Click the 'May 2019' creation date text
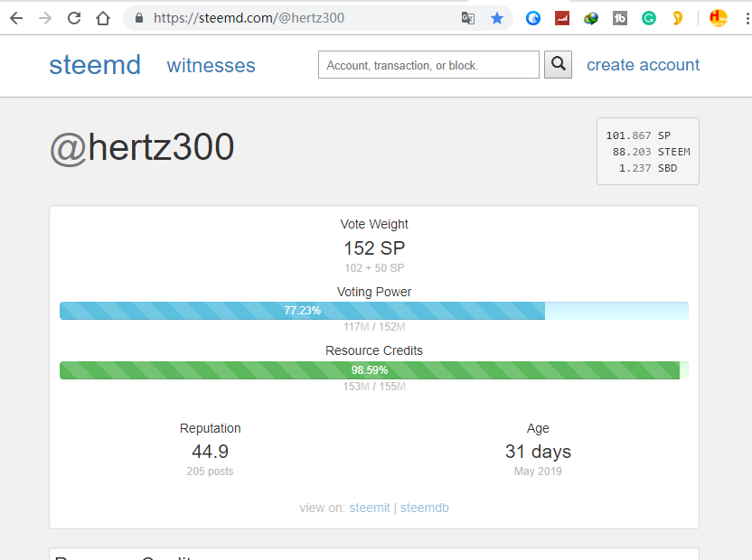 pyautogui.click(x=538, y=471)
